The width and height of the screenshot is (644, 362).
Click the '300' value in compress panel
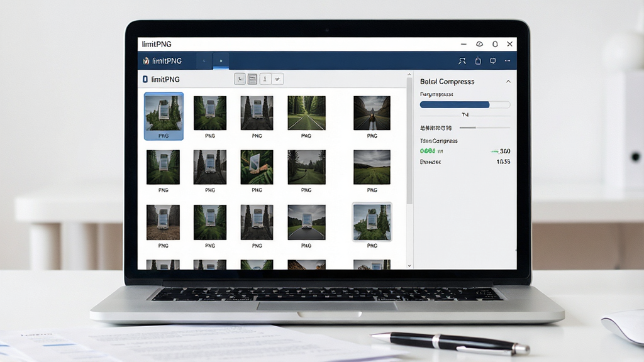pyautogui.click(x=505, y=151)
